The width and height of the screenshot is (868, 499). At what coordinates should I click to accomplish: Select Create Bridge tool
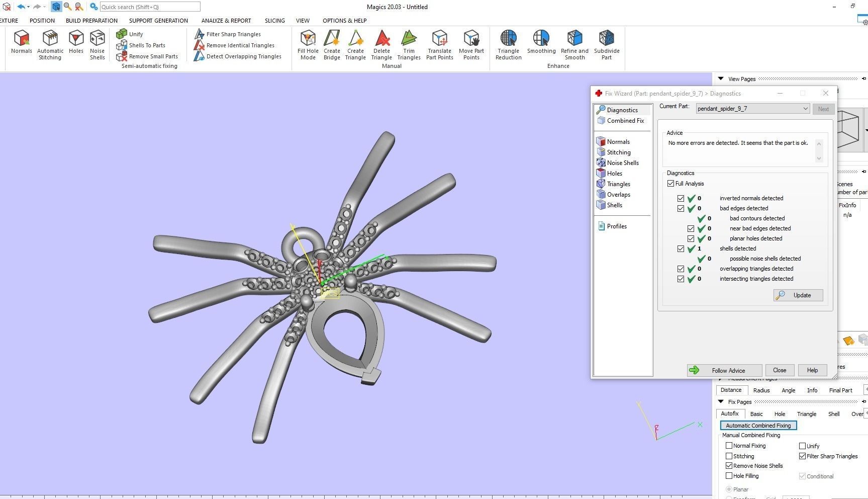(x=332, y=45)
